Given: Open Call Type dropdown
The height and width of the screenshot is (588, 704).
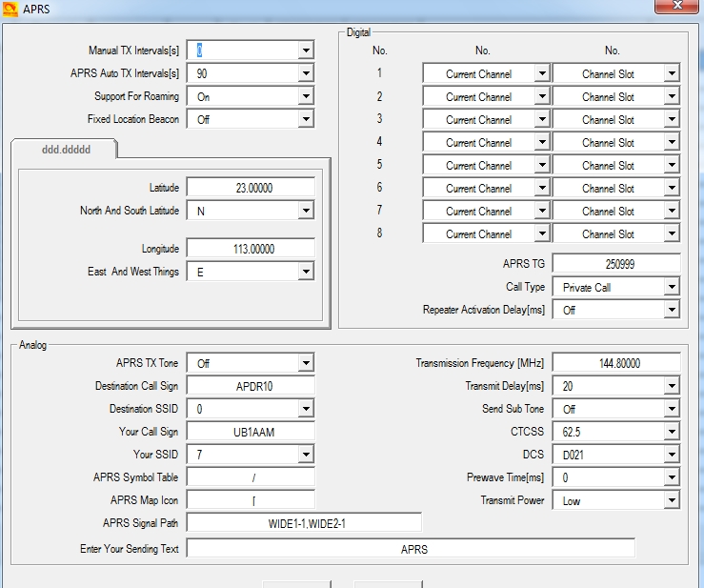Looking at the screenshot, I should (671, 287).
